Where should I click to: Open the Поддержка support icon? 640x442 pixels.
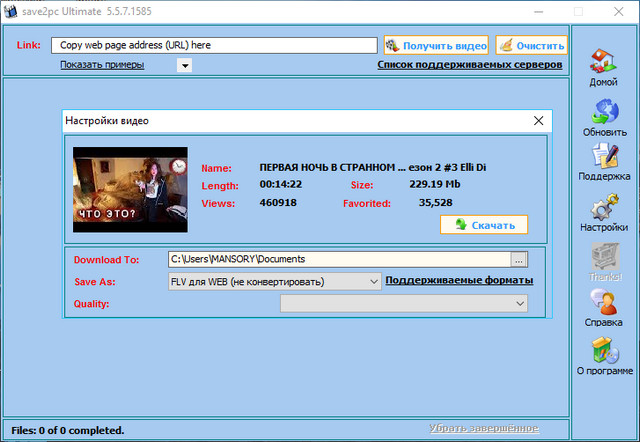[604, 160]
